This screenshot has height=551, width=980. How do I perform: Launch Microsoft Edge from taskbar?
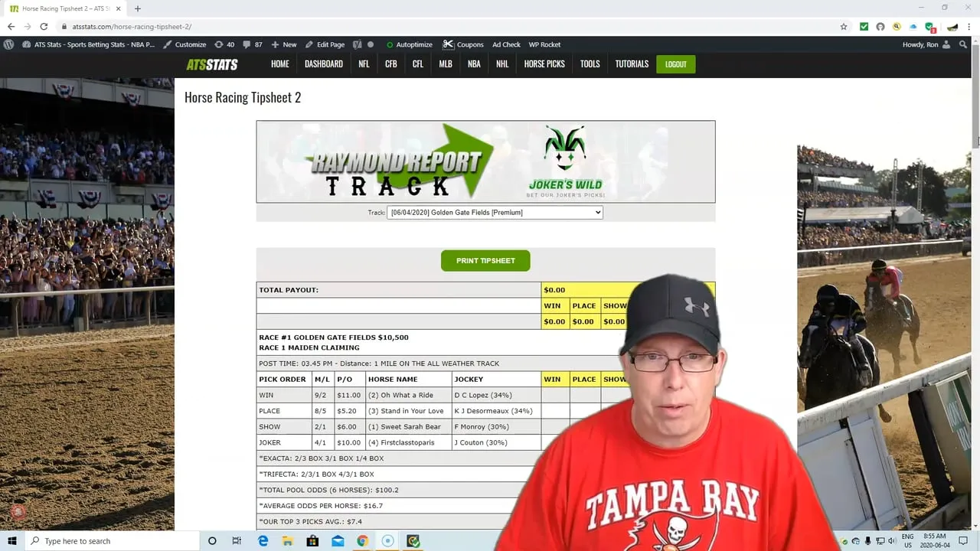[x=263, y=541]
